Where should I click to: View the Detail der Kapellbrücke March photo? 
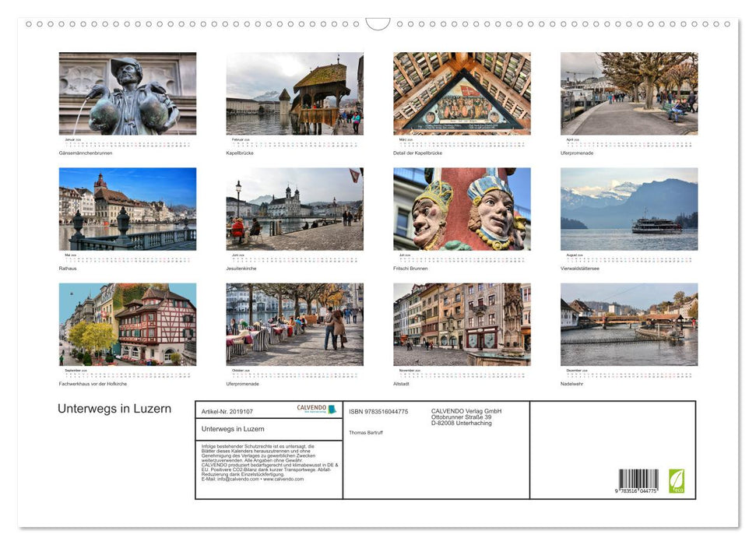click(459, 92)
